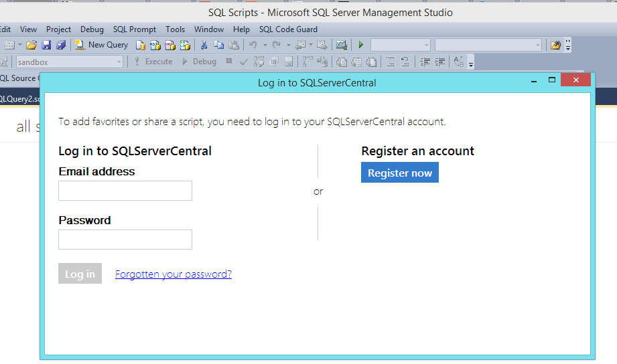Open the Tools menu
This screenshot has height=364, width=617.
175,29
